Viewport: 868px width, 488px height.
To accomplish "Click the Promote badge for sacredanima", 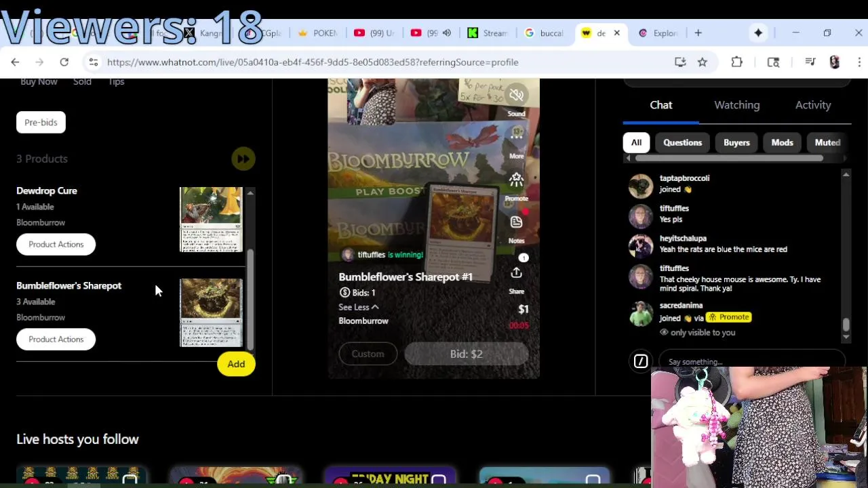I will click(730, 317).
